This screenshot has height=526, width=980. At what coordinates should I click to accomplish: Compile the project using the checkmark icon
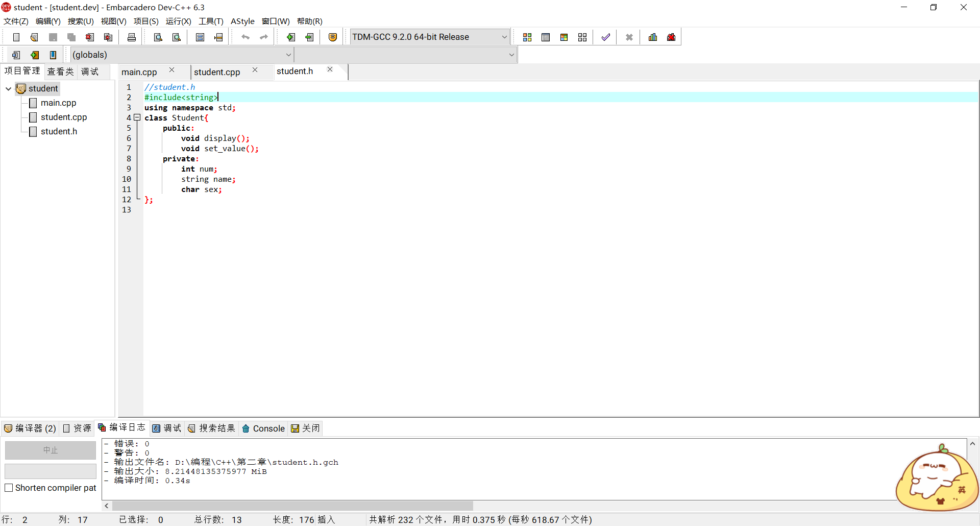pos(606,37)
